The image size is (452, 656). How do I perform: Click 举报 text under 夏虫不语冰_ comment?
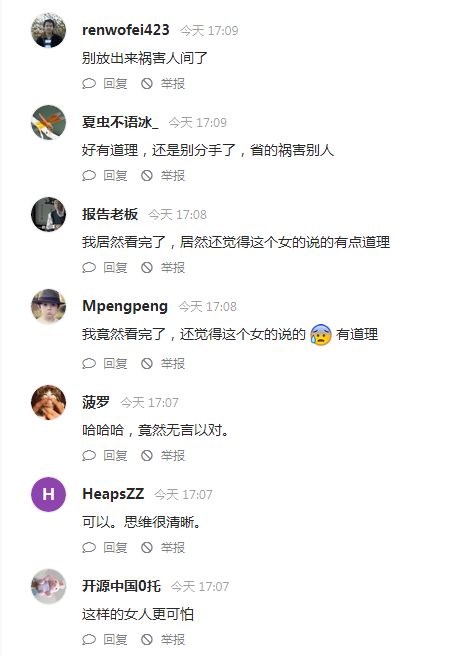[x=173, y=176]
